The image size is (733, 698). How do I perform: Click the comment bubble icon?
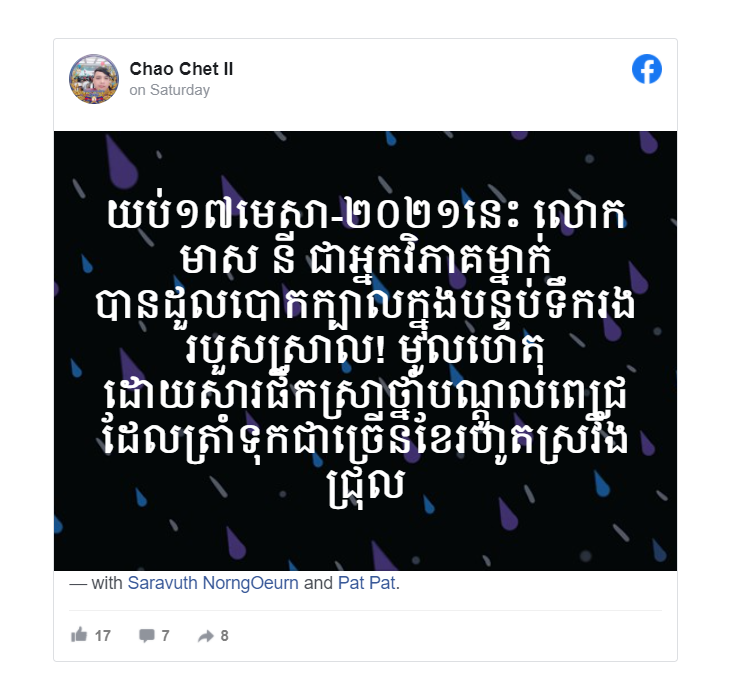[147, 635]
